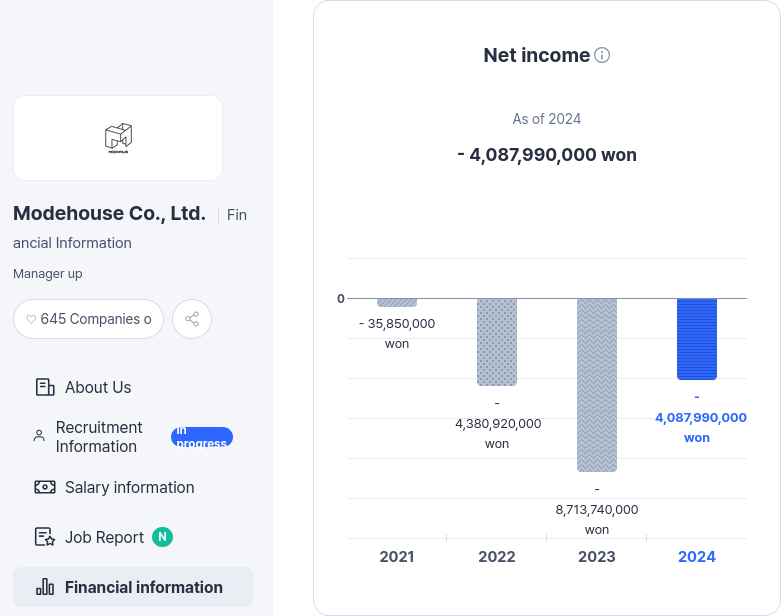
Task: Click the In progress badge
Action: pyautogui.click(x=202, y=437)
